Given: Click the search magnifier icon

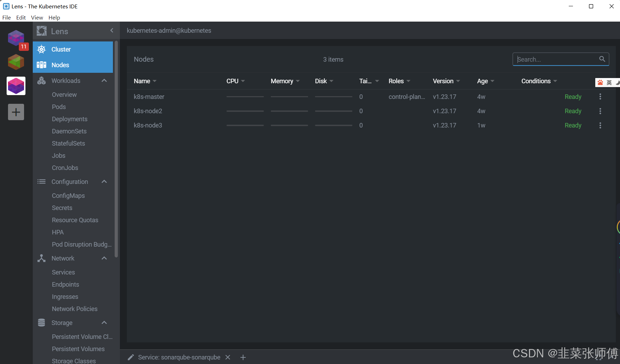Looking at the screenshot, I should coord(602,59).
